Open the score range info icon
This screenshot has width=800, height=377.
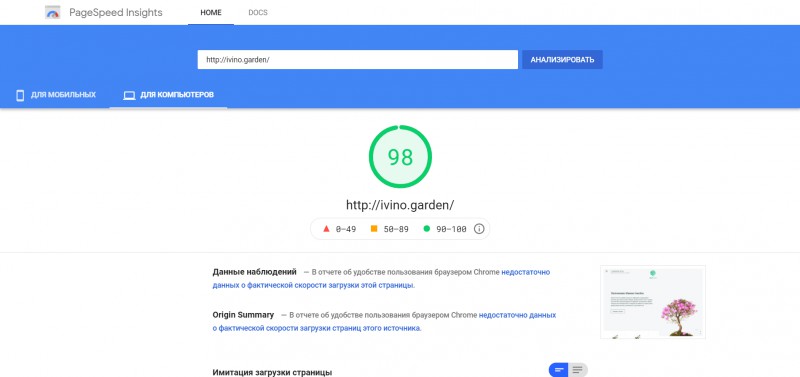(479, 229)
